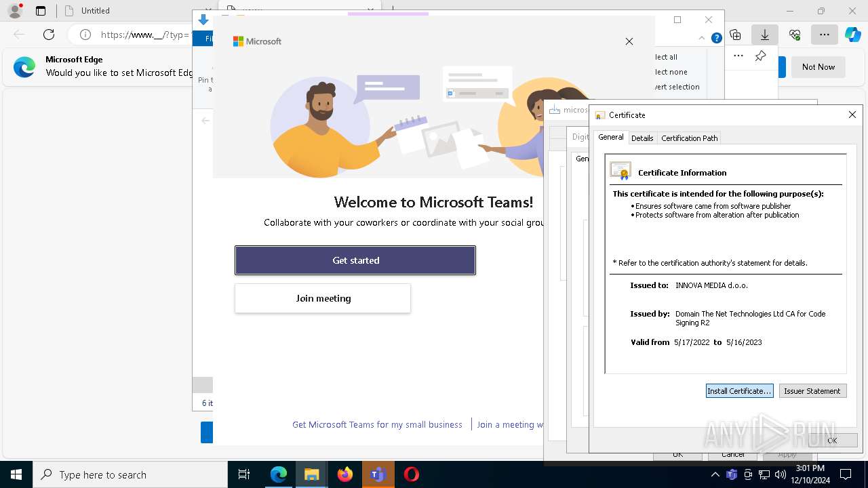
Task: Open Edge Collections icon
Action: (735, 35)
